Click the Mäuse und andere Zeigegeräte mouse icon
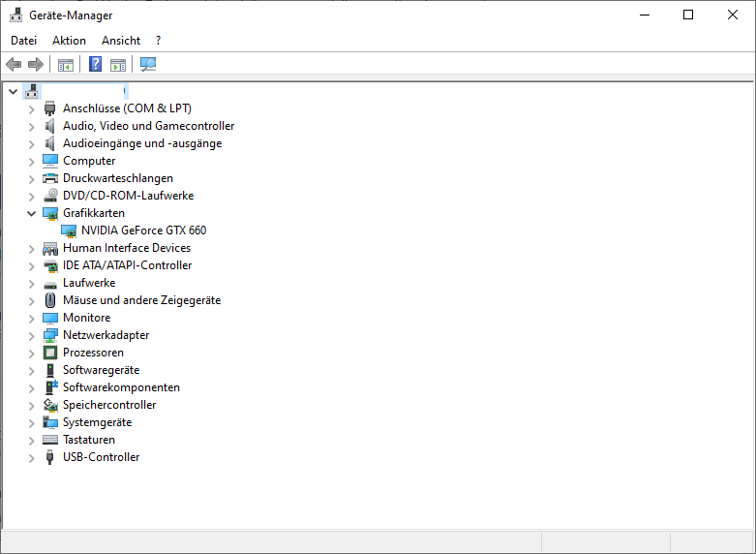 (x=50, y=300)
